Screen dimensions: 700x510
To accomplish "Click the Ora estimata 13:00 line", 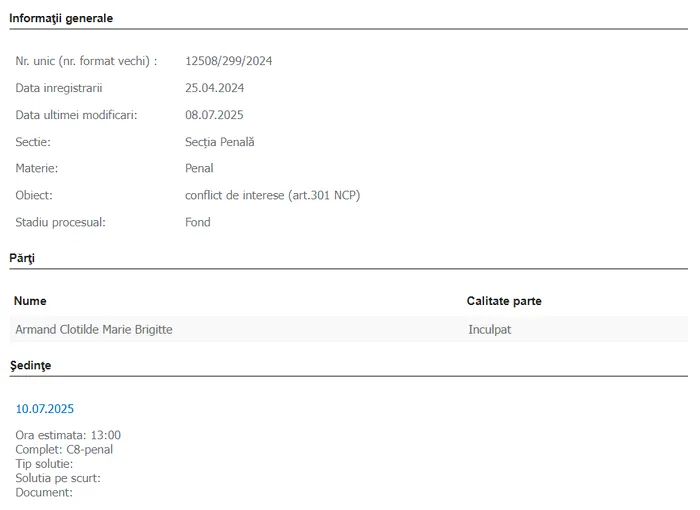I will pos(68,435).
